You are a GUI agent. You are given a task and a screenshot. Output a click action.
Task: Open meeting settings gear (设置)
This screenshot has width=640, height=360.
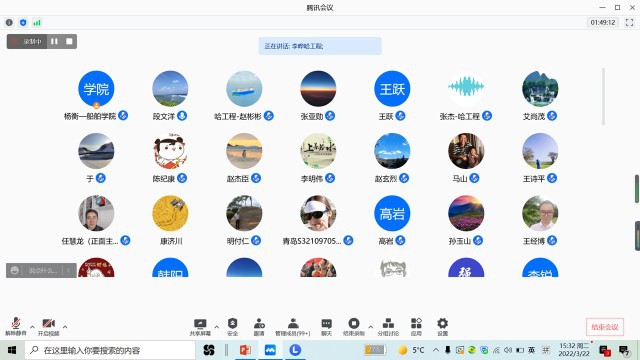tap(442, 327)
